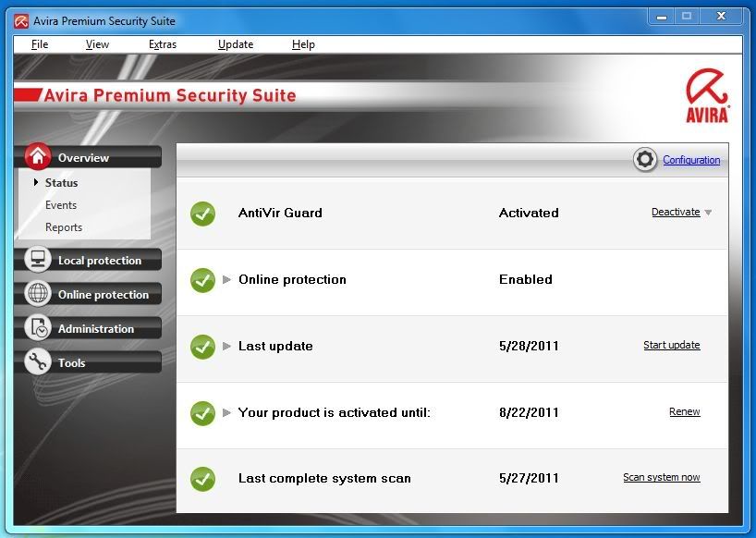Screen dimensions: 756x538
Task: Click green check beside Last complete system scan
Action: tap(202, 479)
